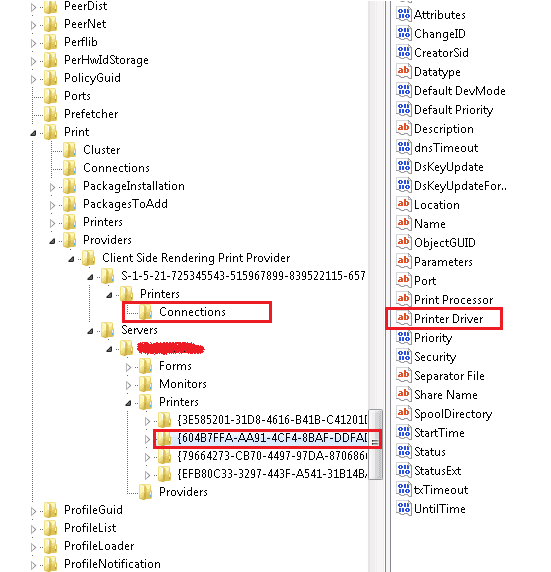
Task: Click the tree pane vertical scrollbar thumb
Action: click(375, 444)
